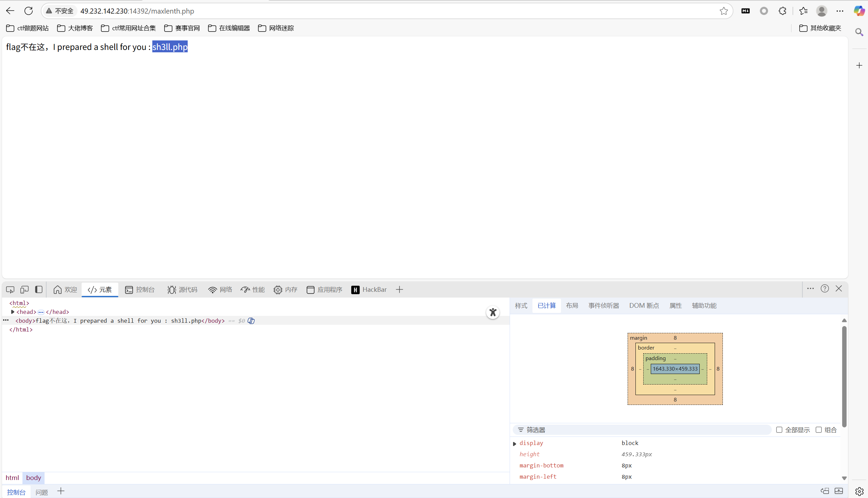
Task: Open the 网络 network tab
Action: point(220,290)
